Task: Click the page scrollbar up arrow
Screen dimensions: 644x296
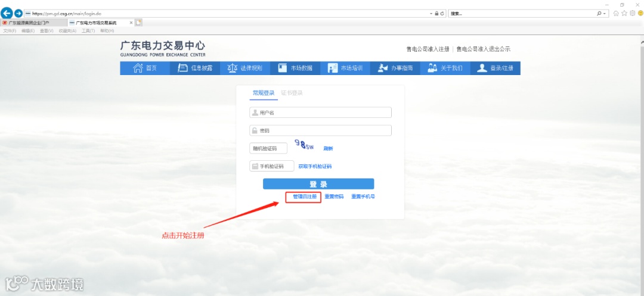Action: click(642, 42)
